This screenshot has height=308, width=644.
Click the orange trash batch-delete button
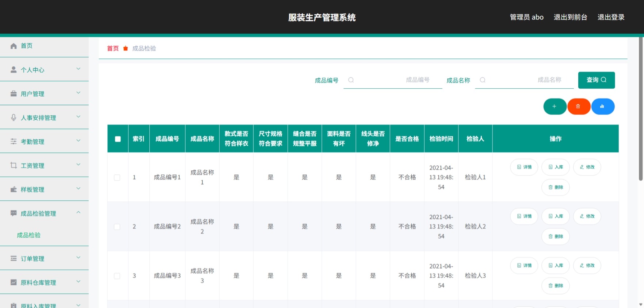click(x=578, y=107)
